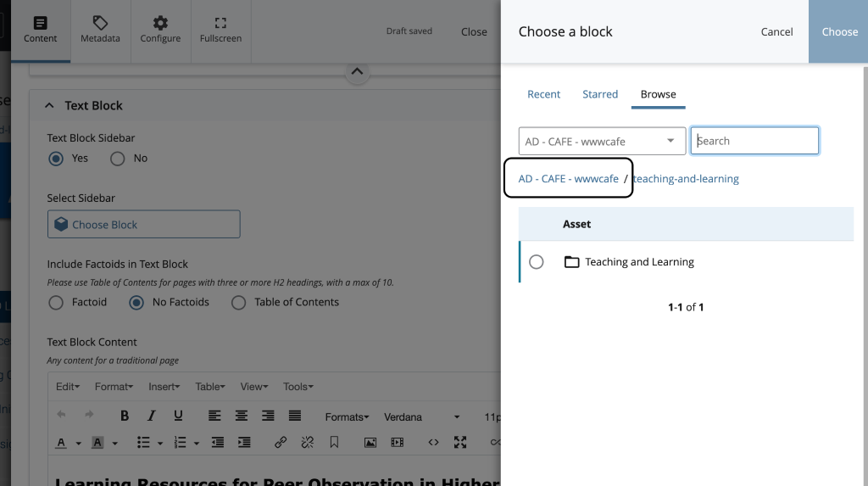Click AD - CAFE - wwwcafe breadcrumb link

569,178
